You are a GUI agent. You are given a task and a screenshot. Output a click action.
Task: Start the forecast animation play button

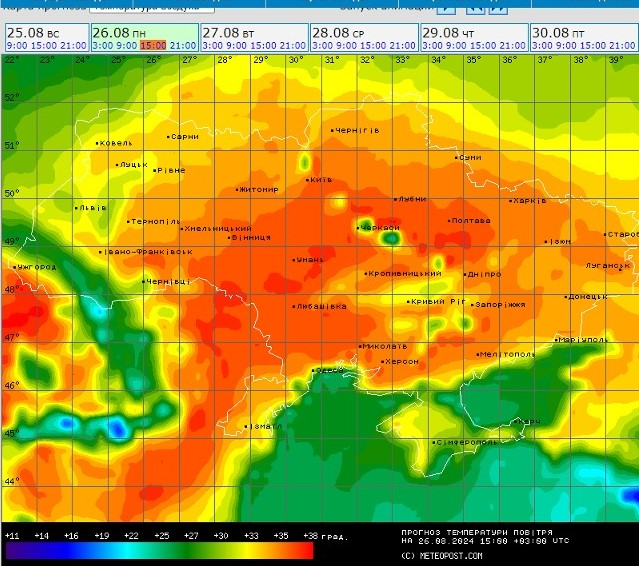(x=447, y=7)
